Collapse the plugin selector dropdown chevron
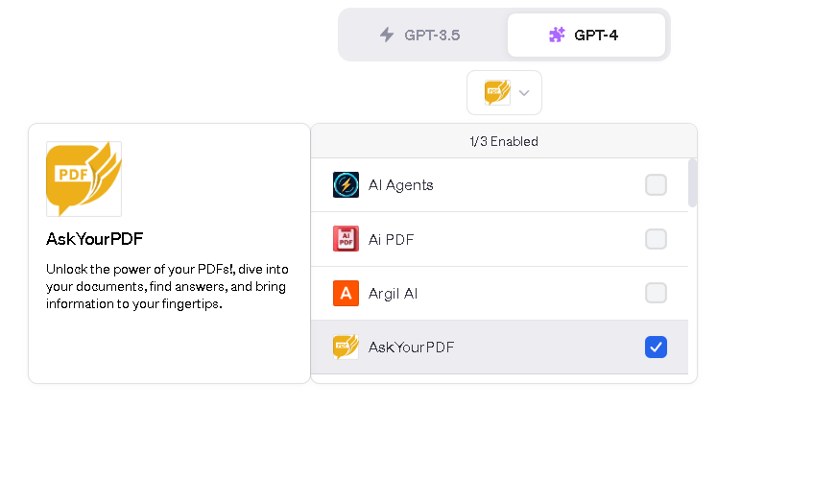Image resolution: width=813 pixels, height=504 pixels. click(x=524, y=93)
